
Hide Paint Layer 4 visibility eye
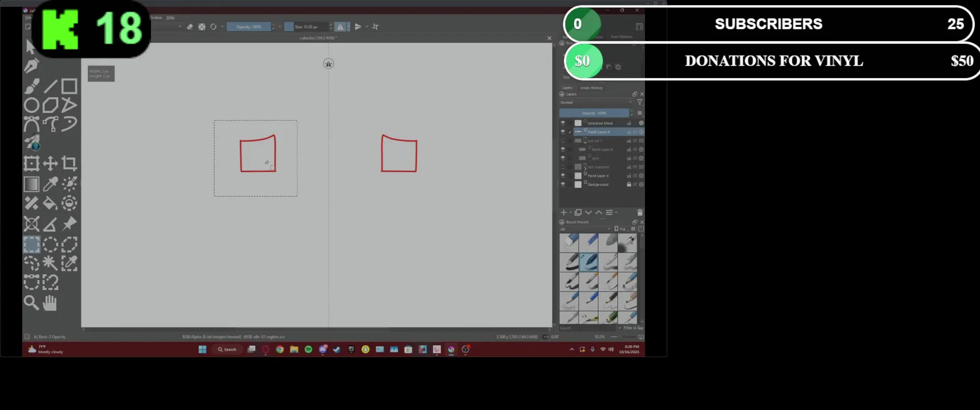pyautogui.click(x=563, y=175)
